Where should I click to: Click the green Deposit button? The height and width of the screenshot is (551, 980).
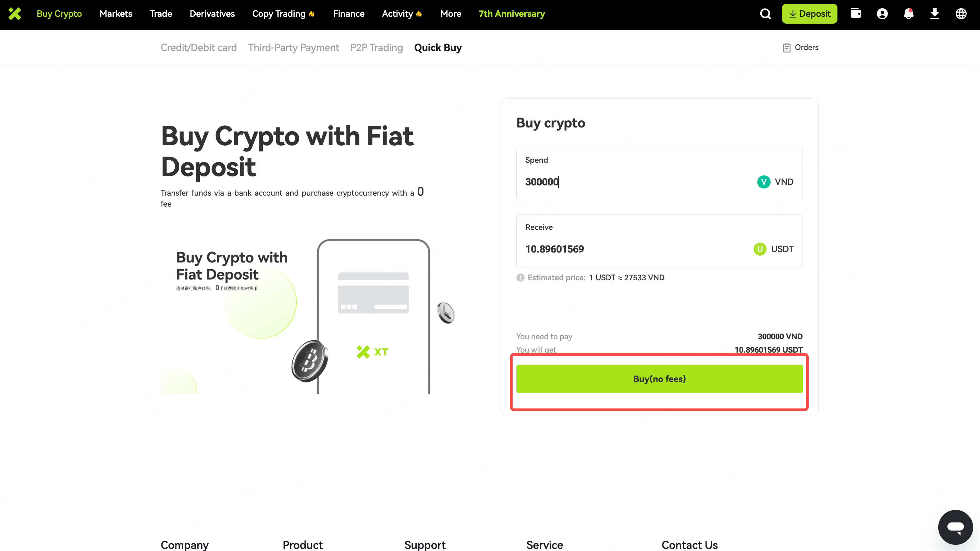click(x=809, y=14)
